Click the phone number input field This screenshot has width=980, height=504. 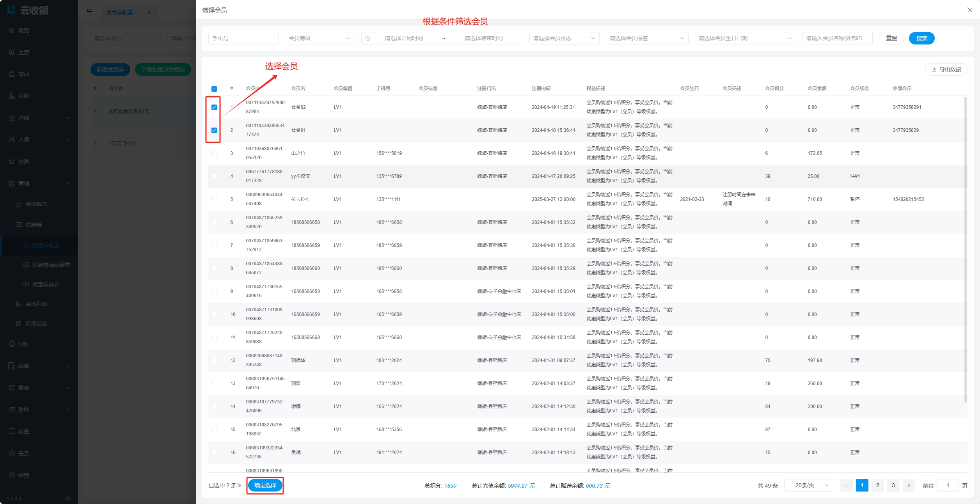[x=243, y=38]
